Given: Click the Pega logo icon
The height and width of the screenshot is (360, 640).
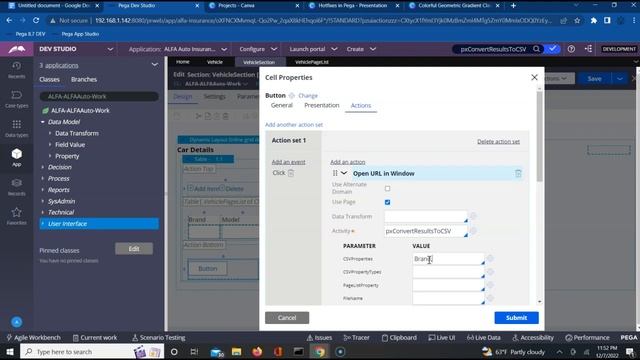Looking at the screenshot, I should coord(17,49).
